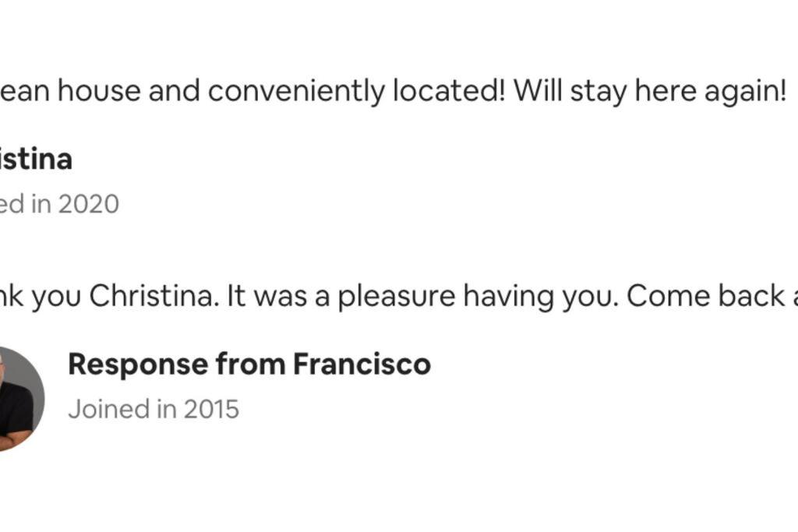Viewport: 798px width, 532px height.
Task: Click the year '2015' under Francisco
Action: click(211, 409)
